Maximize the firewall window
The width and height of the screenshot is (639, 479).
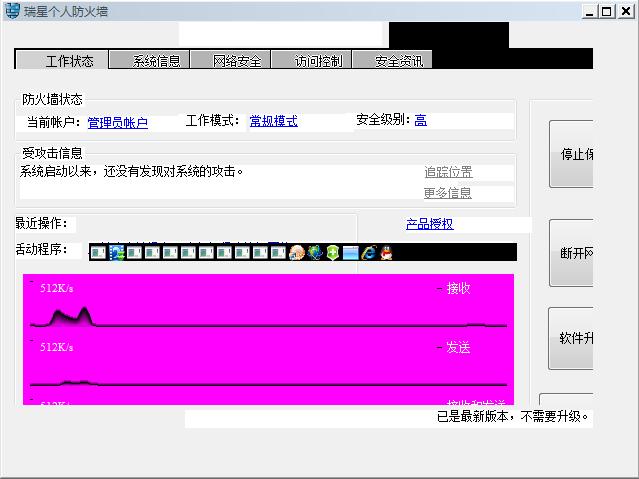(x=606, y=11)
